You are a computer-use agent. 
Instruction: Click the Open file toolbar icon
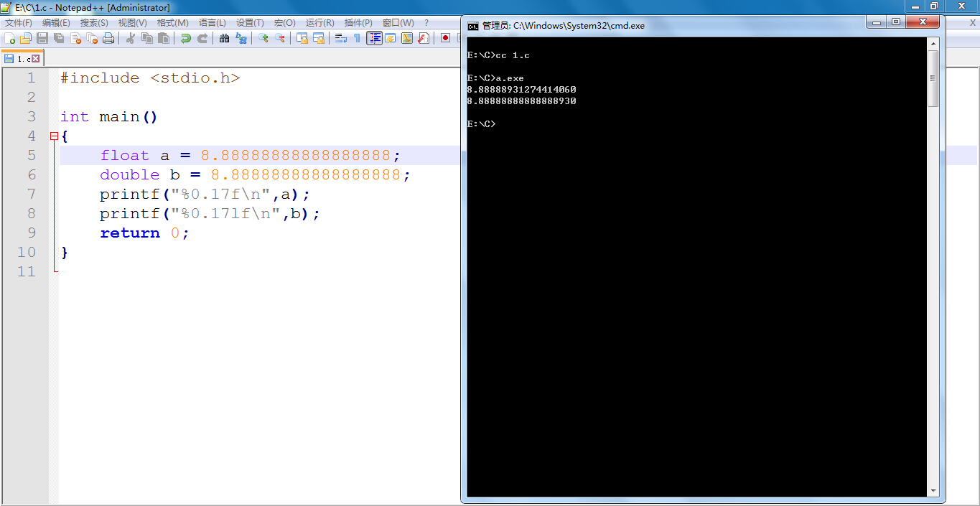(x=25, y=38)
